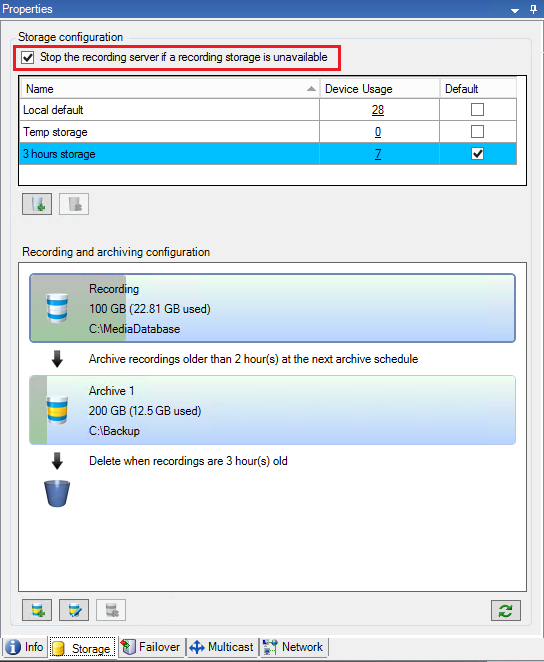544x662 pixels.
Task: Click device usage link 28
Action: pyautogui.click(x=378, y=110)
